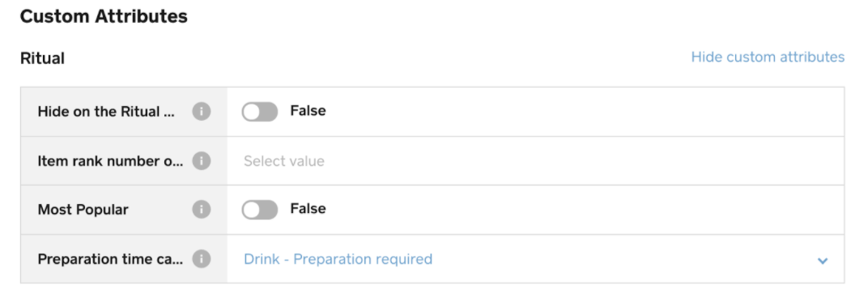Click info icon beside Hide on the Ritual
The height and width of the screenshot is (303, 868).
[x=202, y=112]
